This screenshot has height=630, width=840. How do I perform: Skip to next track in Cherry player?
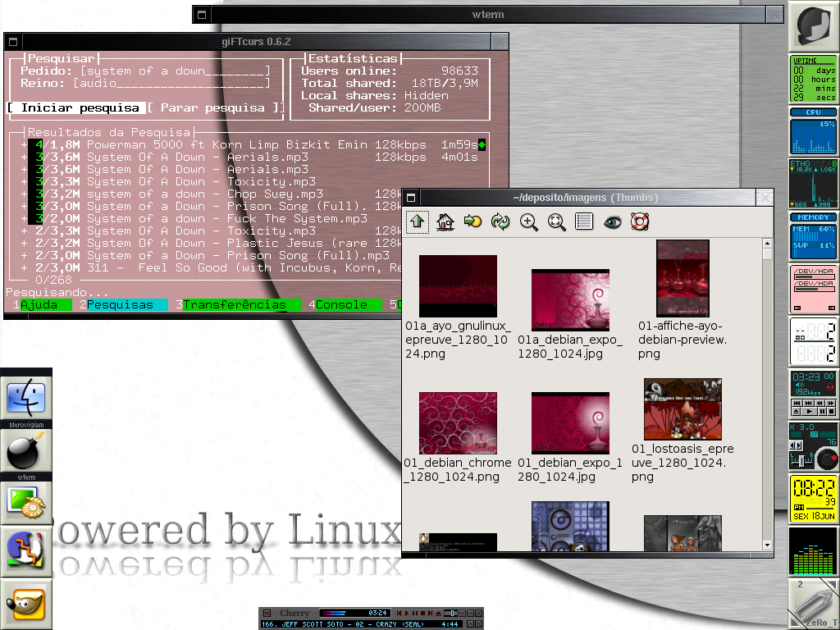[430, 613]
